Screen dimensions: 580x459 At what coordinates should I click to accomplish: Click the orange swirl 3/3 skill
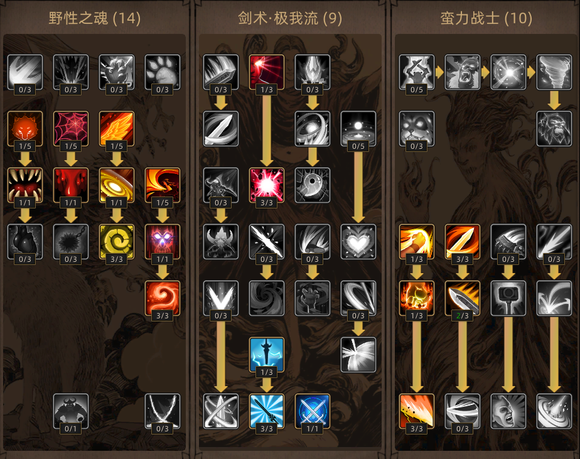click(162, 298)
